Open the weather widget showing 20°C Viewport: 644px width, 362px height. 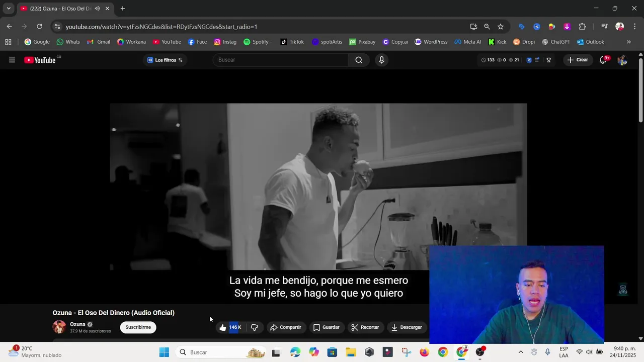[35, 352]
